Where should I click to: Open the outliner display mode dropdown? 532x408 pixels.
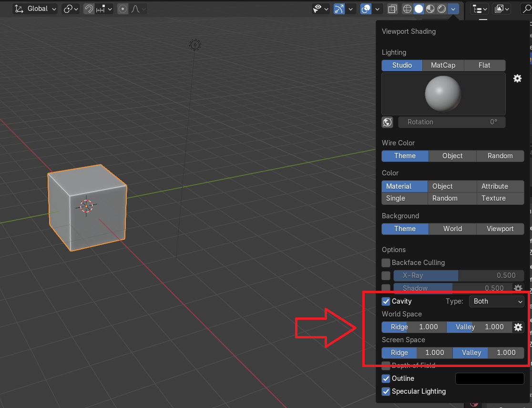(502, 9)
